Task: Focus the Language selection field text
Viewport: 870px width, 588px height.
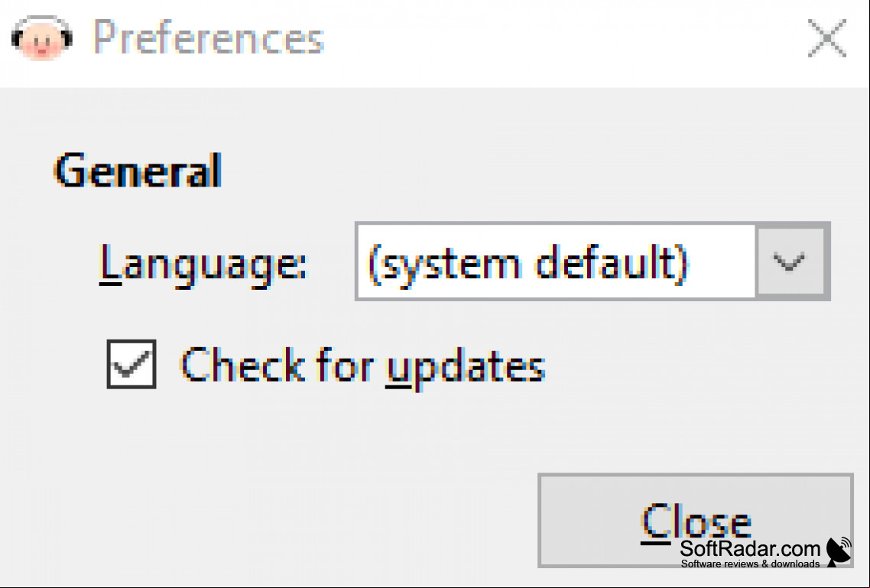Action: (528, 264)
